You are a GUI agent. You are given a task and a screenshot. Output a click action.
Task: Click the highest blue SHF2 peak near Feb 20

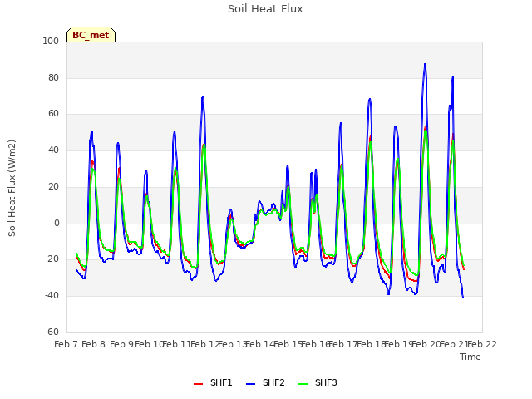tap(425, 64)
